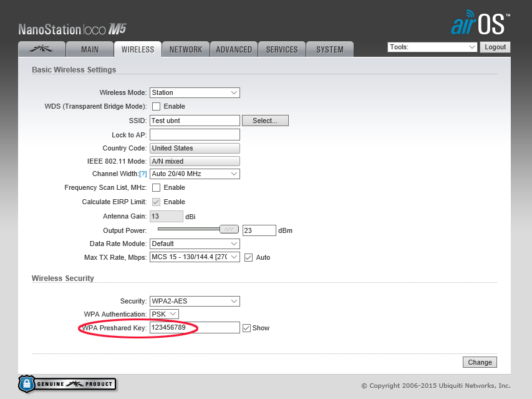Click the IEEE 802.11 Mode field
The height and width of the screenshot is (399, 532).
[195, 161]
